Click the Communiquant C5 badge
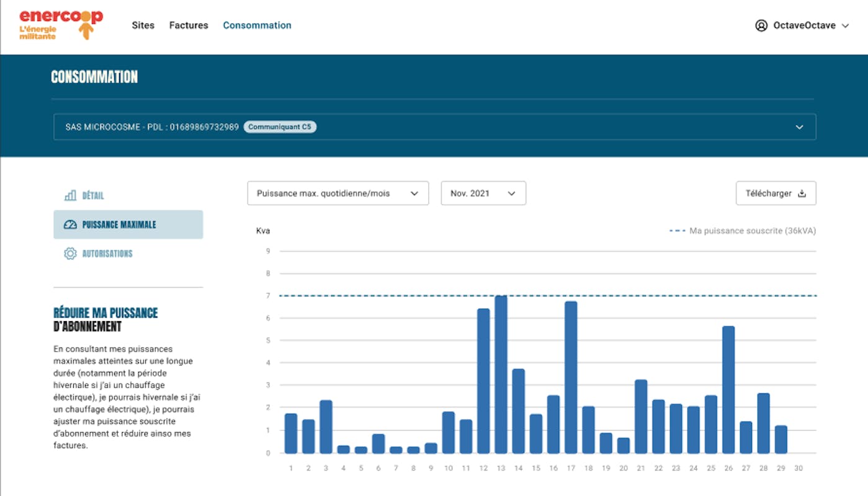The width and height of the screenshot is (868, 496). click(x=280, y=127)
